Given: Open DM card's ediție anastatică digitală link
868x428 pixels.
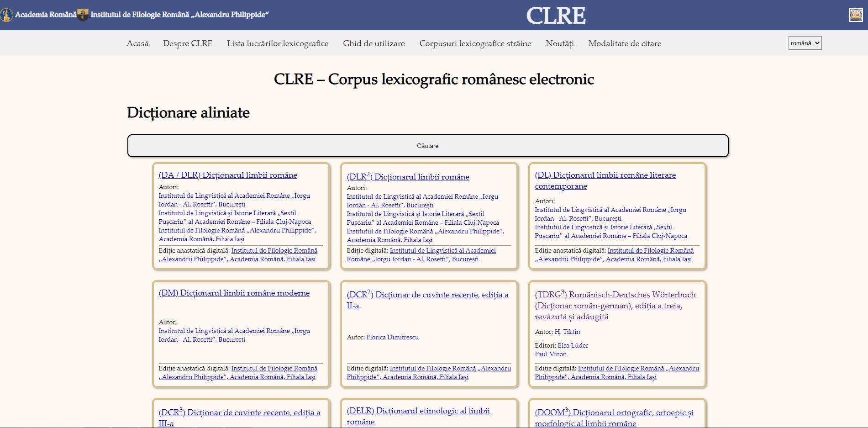Looking at the screenshot, I should tap(238, 373).
